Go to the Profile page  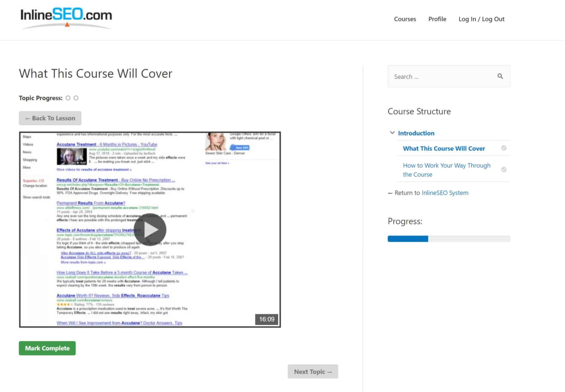[437, 19]
